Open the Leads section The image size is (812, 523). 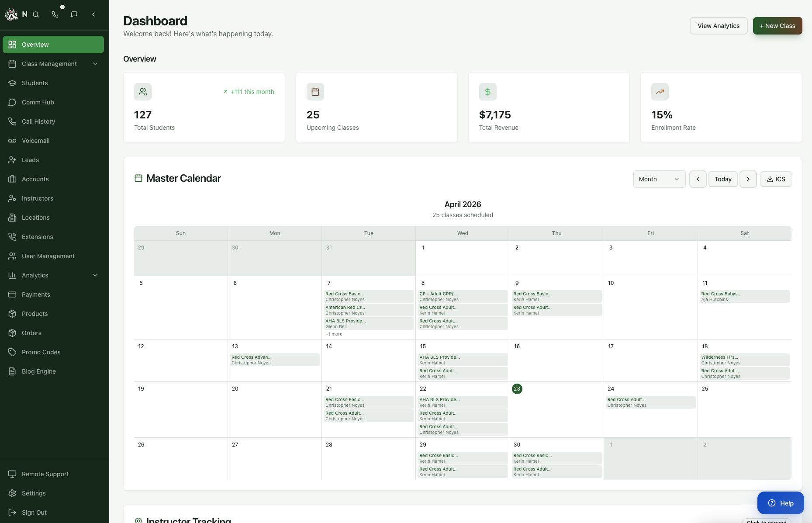[x=30, y=160]
